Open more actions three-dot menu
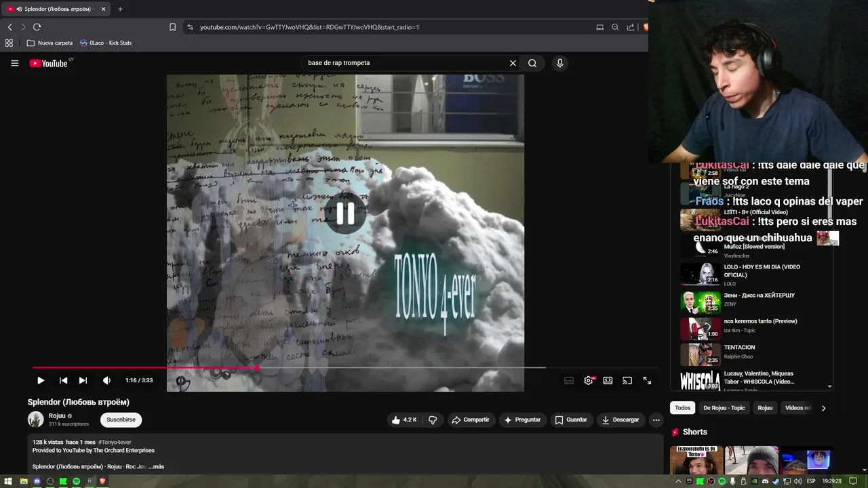This screenshot has width=868, height=488. click(656, 420)
